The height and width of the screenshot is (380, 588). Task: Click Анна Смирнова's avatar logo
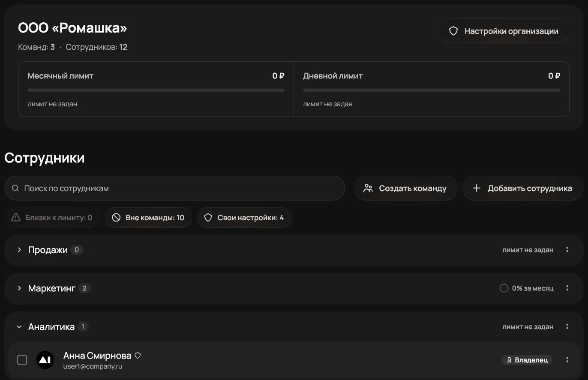(x=45, y=360)
